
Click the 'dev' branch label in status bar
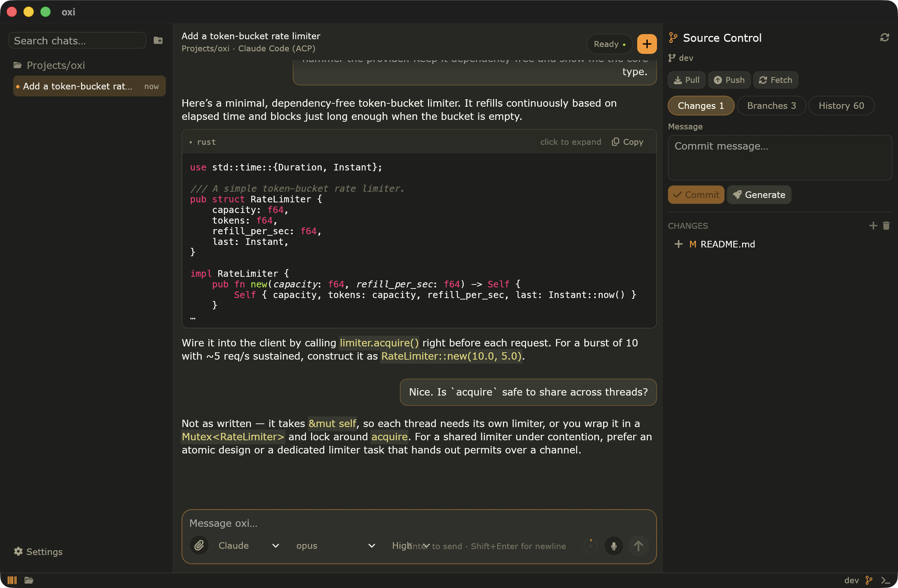(x=851, y=580)
